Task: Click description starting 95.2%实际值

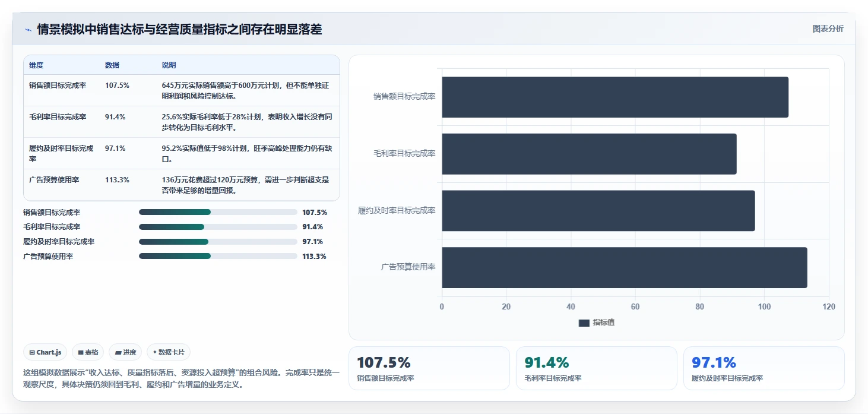Action: pos(246,154)
